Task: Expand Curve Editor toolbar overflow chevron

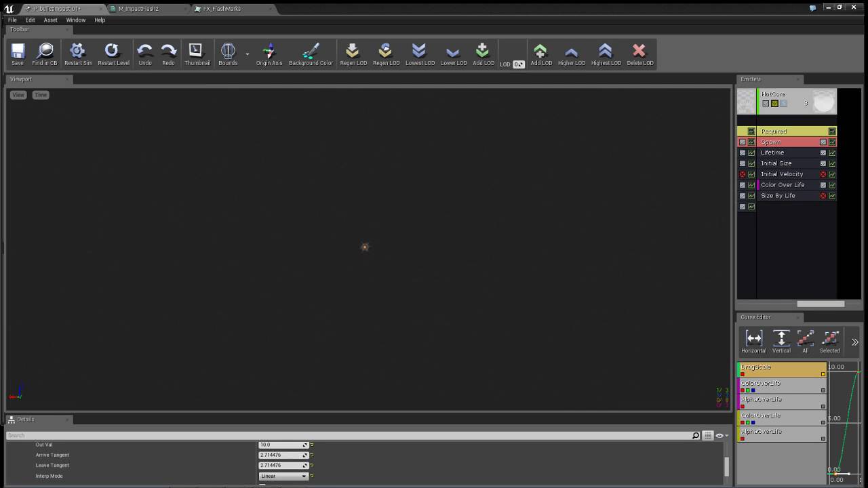Action: pos(854,342)
